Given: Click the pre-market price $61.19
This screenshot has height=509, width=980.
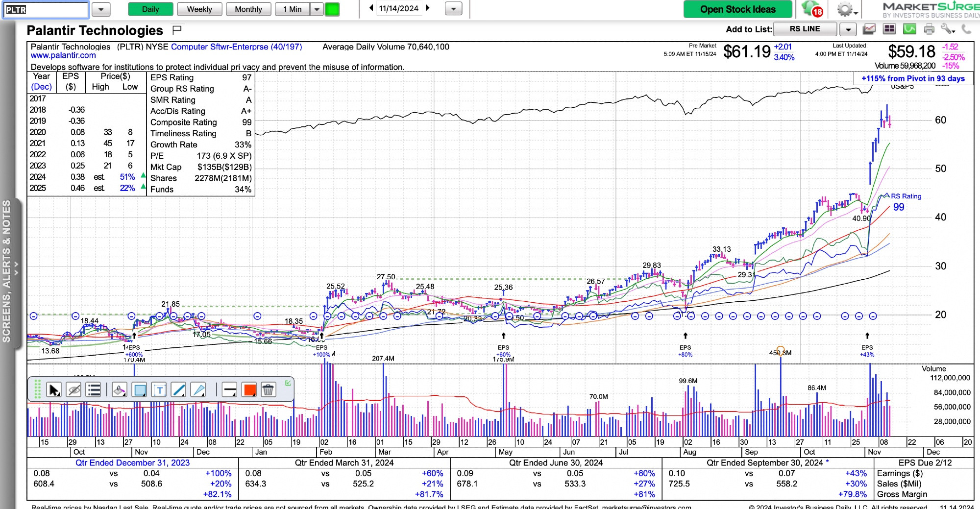Looking at the screenshot, I should 747,51.
